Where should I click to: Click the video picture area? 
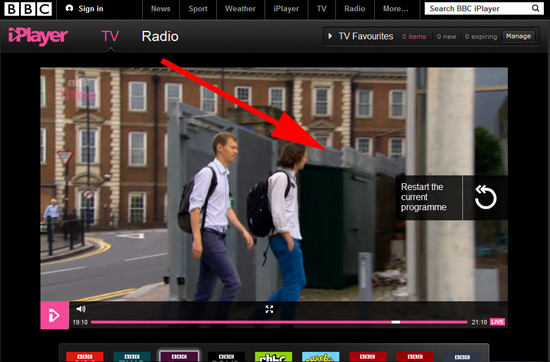tap(274, 184)
